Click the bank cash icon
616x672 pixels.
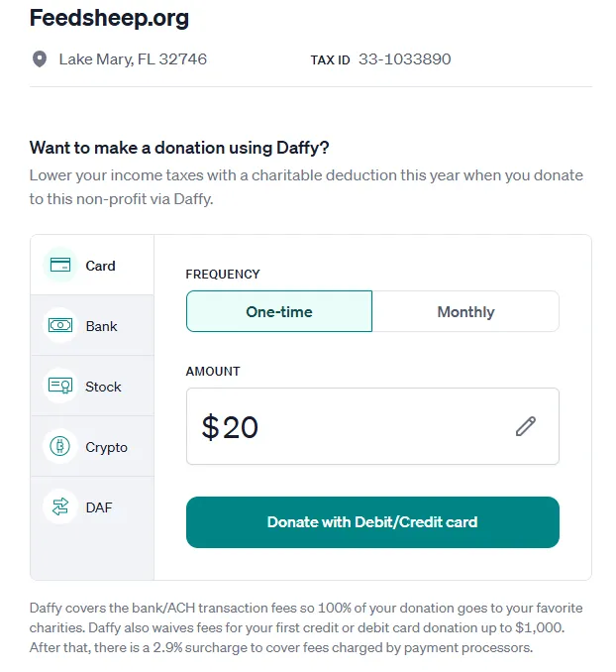click(x=60, y=325)
